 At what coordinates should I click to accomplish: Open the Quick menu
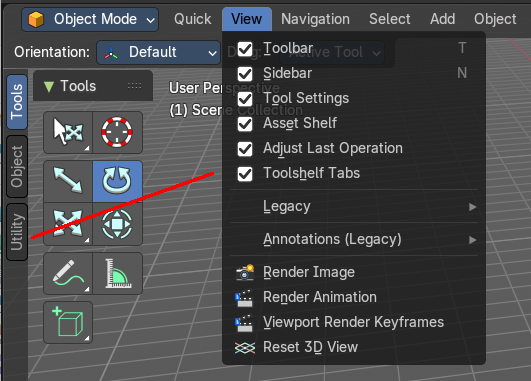coord(193,19)
